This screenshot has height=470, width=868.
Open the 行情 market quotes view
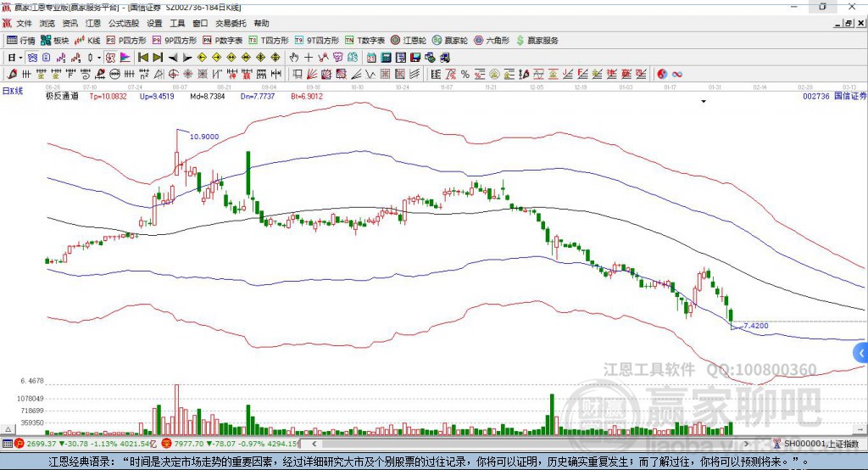tap(20, 41)
